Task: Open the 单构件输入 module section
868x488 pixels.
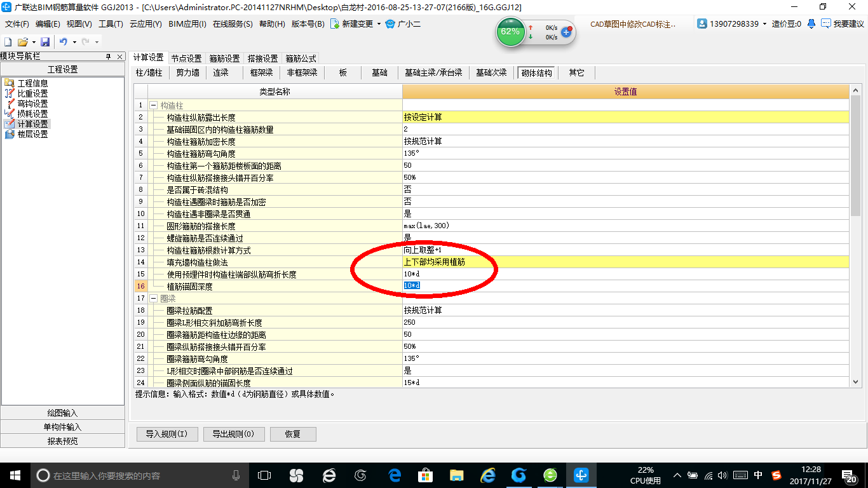Action: point(63,427)
